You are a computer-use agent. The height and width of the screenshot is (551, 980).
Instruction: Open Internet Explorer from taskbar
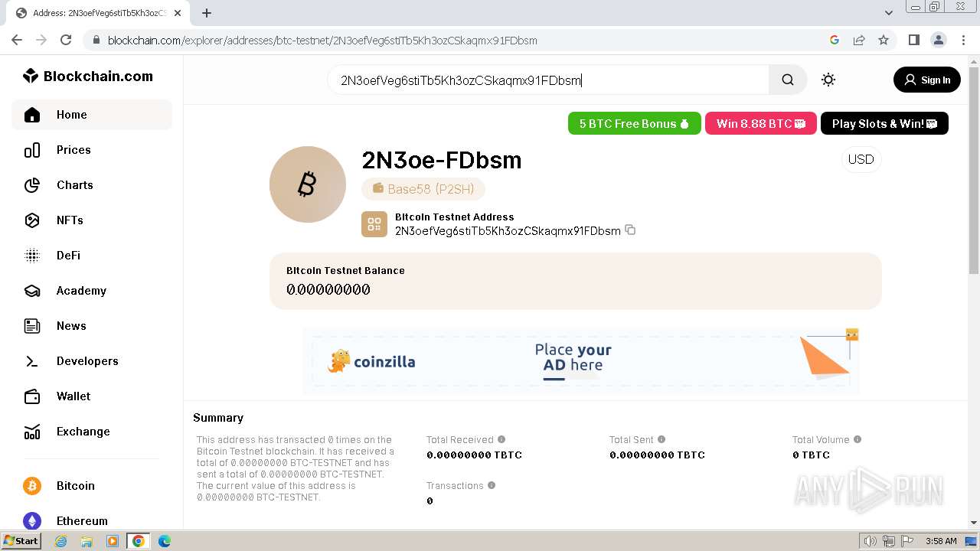60,541
